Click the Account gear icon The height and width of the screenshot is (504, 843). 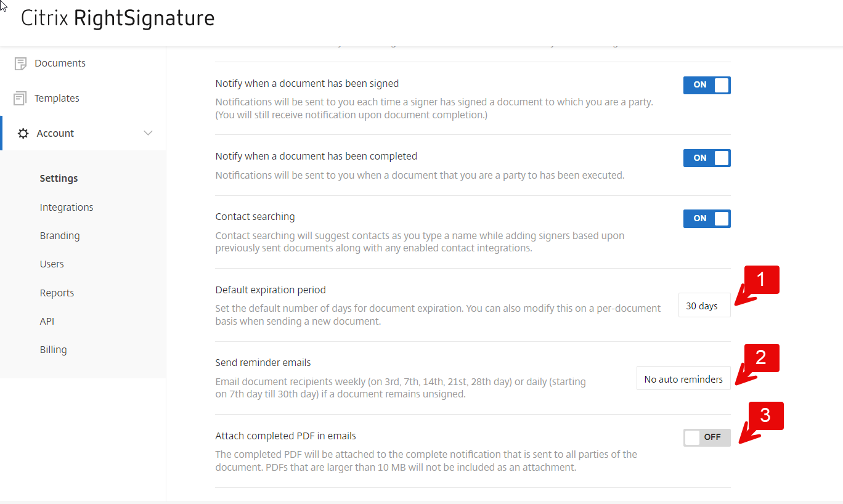tap(23, 132)
